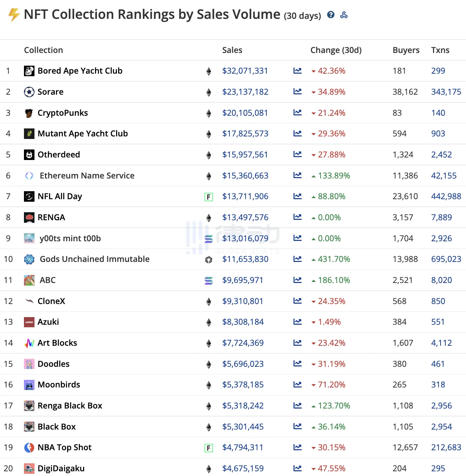Open chart icon for the Azuki row
Screen dimensions: 466x476
click(298, 322)
